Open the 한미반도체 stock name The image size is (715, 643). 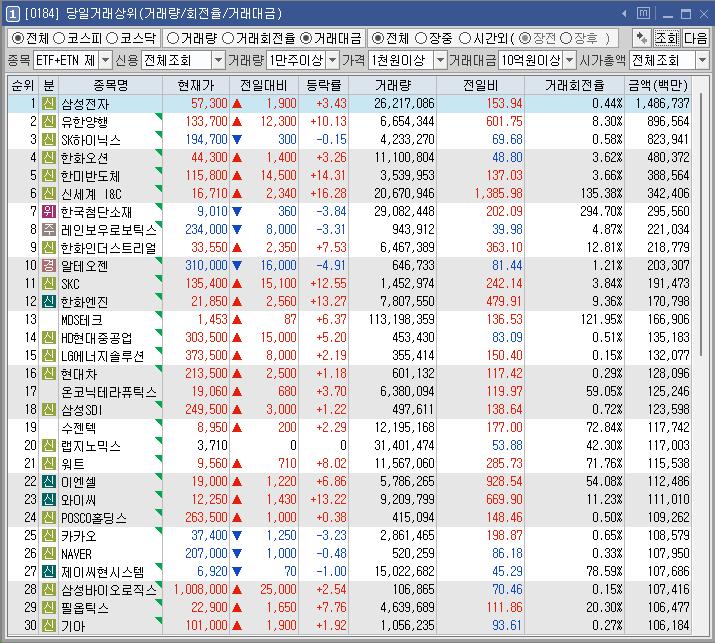coord(90,176)
